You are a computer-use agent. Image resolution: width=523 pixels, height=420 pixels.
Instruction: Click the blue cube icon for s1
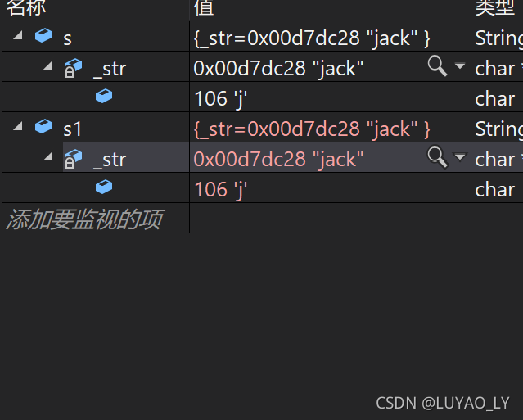(x=43, y=126)
